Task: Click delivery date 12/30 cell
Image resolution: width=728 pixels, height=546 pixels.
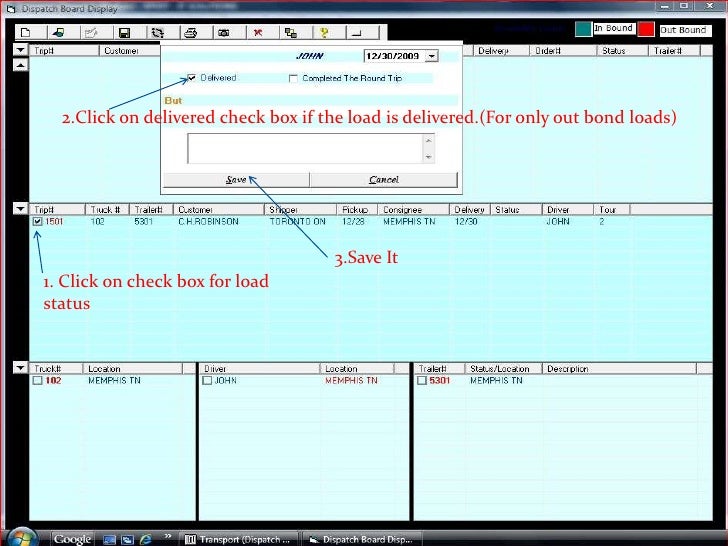Action: pyautogui.click(x=466, y=222)
